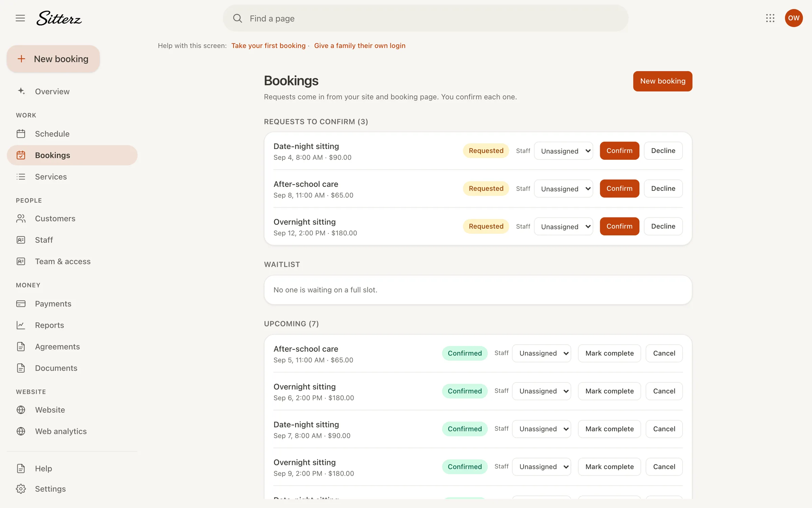This screenshot has width=812, height=508.
Task: Click the Confirmed badge on Sep 5 booking
Action: click(465, 353)
